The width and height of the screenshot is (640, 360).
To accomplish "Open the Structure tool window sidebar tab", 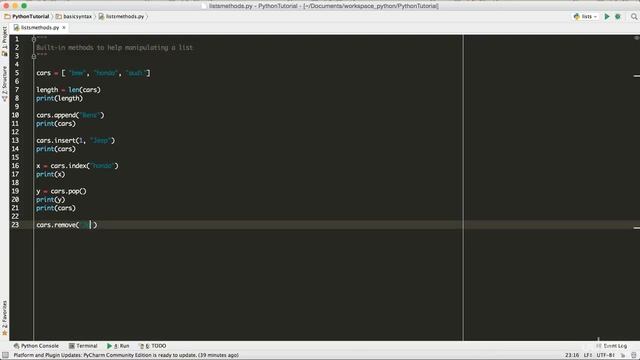I will (4, 84).
